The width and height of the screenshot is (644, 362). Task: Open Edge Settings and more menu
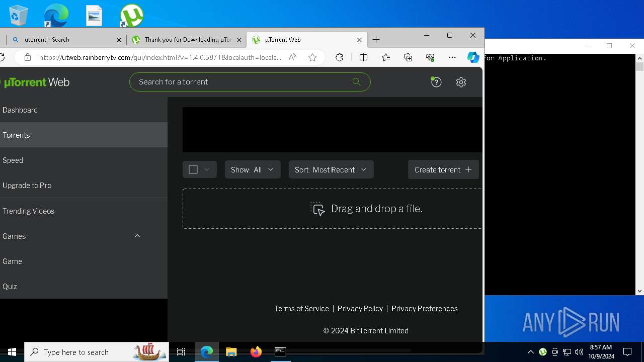click(x=452, y=57)
